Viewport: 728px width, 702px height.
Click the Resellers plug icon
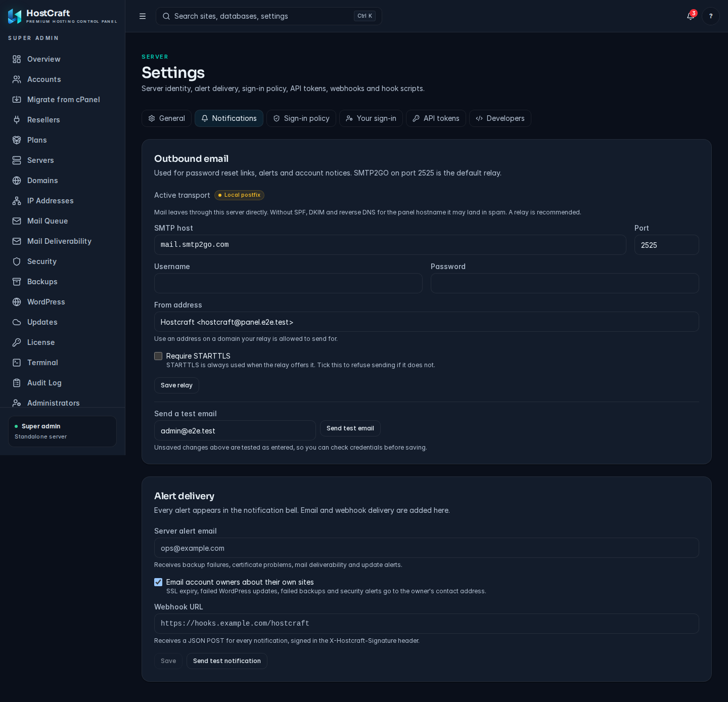17,120
